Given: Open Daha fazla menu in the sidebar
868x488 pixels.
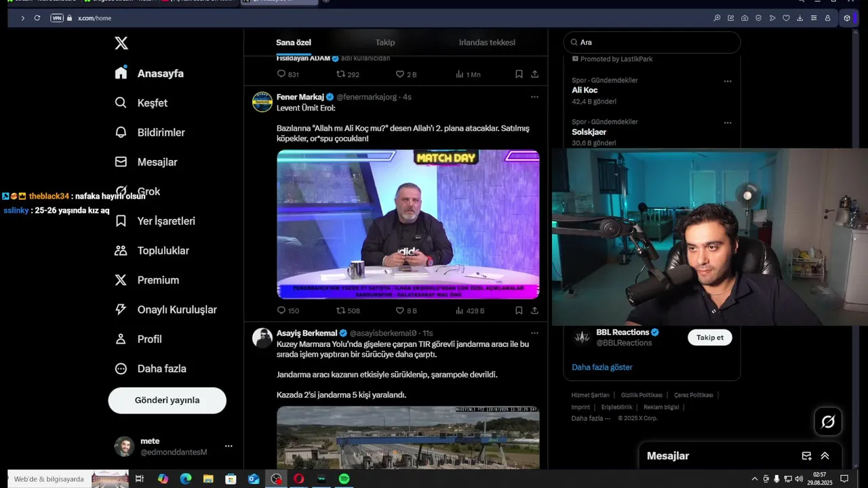Looking at the screenshot, I should pyautogui.click(x=150, y=369).
